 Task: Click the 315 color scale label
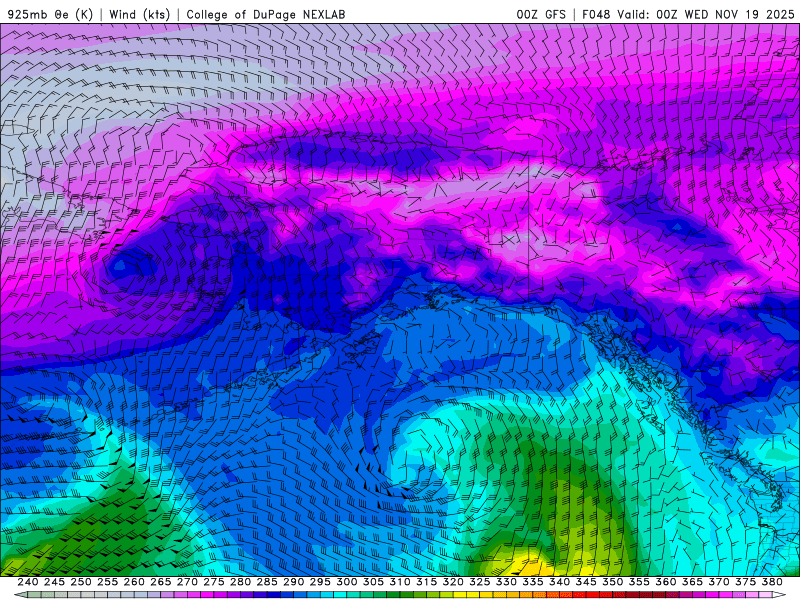tap(427, 582)
